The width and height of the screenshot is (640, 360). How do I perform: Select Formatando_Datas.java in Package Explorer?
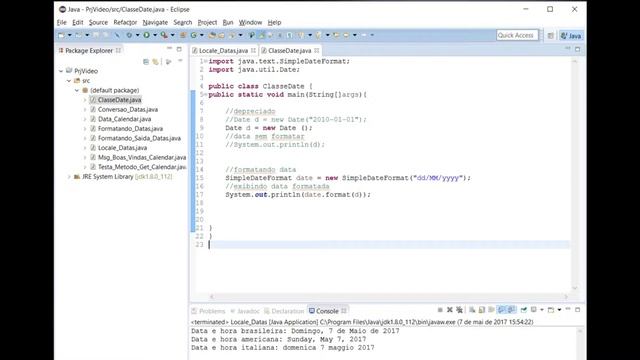(130, 129)
